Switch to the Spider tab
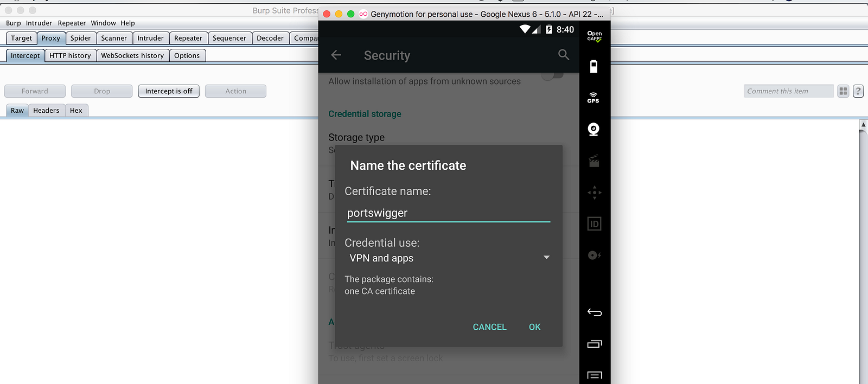 [x=81, y=38]
